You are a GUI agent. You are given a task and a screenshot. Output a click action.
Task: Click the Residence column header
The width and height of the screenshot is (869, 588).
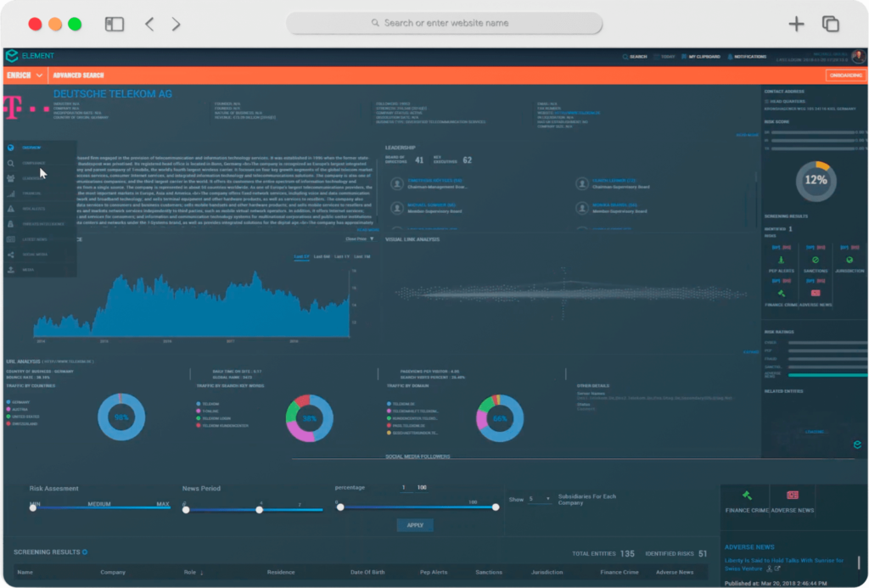pos(281,573)
